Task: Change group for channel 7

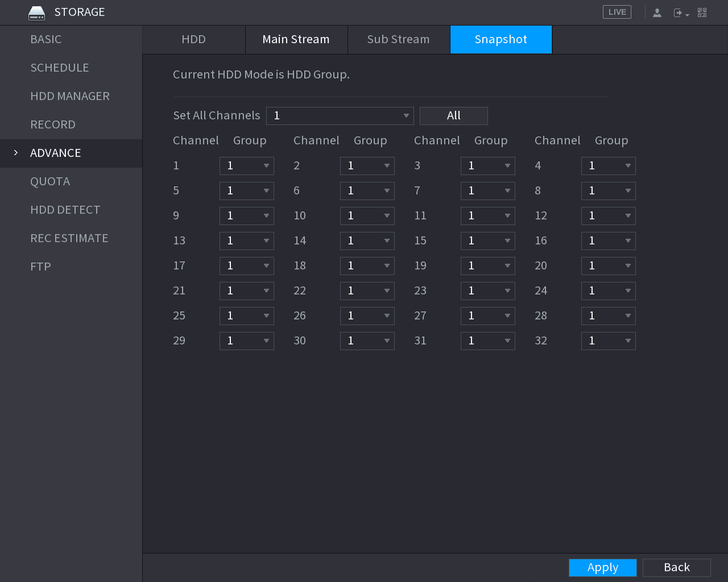Action: [x=488, y=190]
